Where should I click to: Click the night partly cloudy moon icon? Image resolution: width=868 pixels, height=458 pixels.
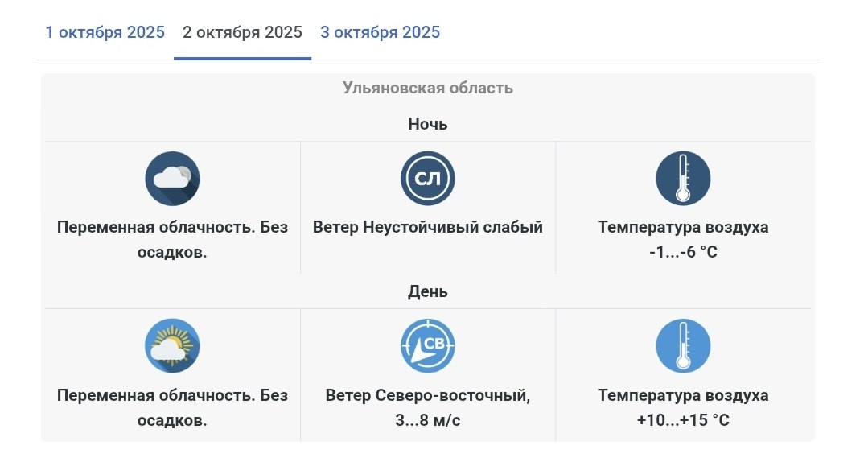pos(172,179)
